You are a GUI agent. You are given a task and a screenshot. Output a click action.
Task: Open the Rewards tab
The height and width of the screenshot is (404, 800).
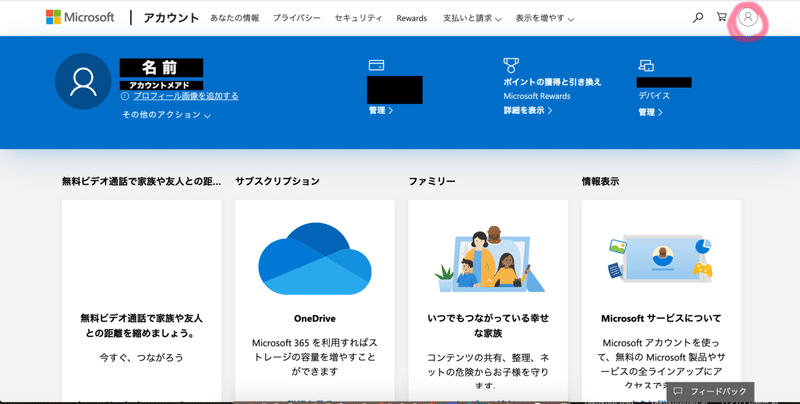(412, 18)
